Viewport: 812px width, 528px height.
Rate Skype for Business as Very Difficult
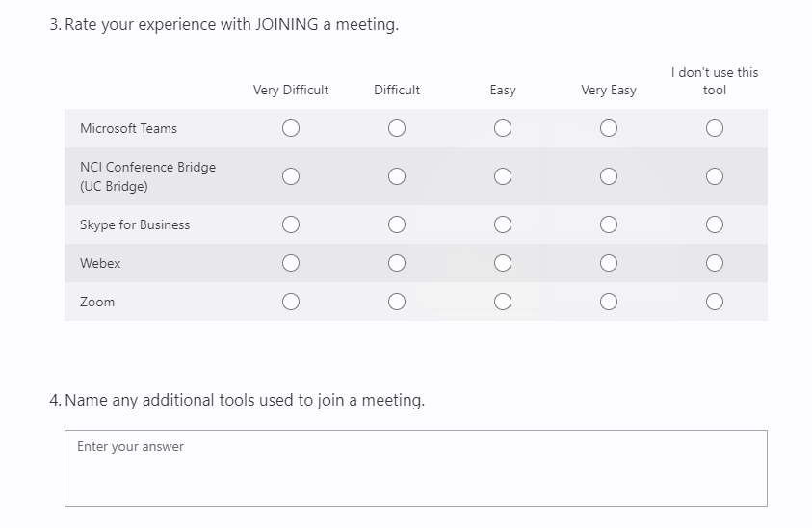[291, 224]
